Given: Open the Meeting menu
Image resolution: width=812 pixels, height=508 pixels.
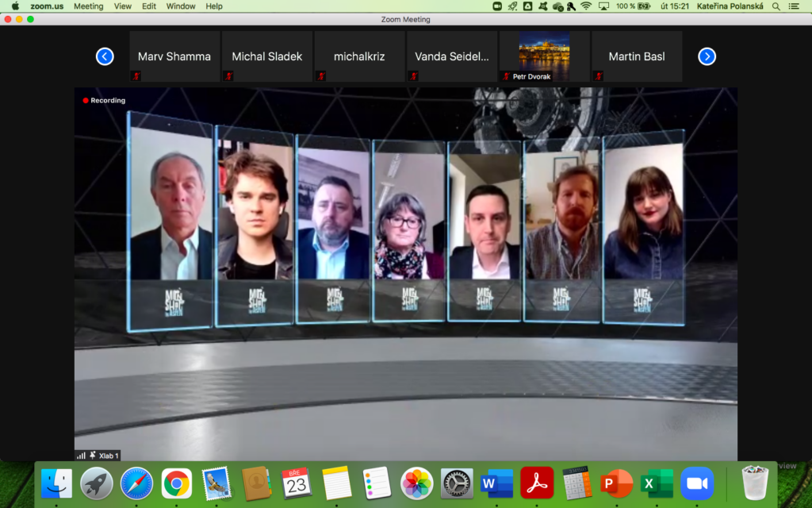Looking at the screenshot, I should click(88, 6).
